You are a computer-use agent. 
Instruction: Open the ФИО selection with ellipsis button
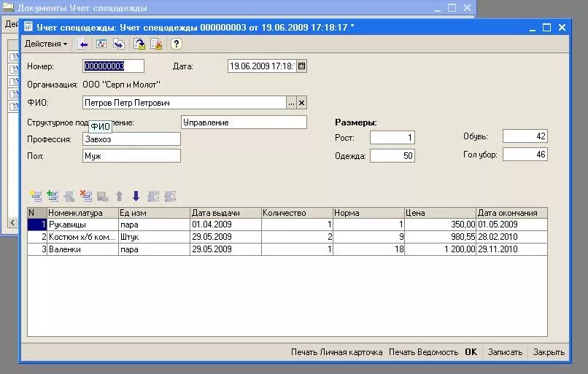[291, 103]
